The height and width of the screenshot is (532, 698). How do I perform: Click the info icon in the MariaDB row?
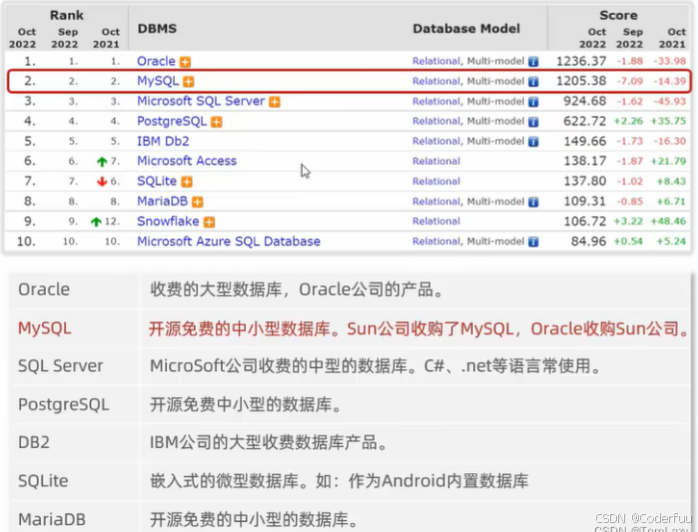(533, 202)
